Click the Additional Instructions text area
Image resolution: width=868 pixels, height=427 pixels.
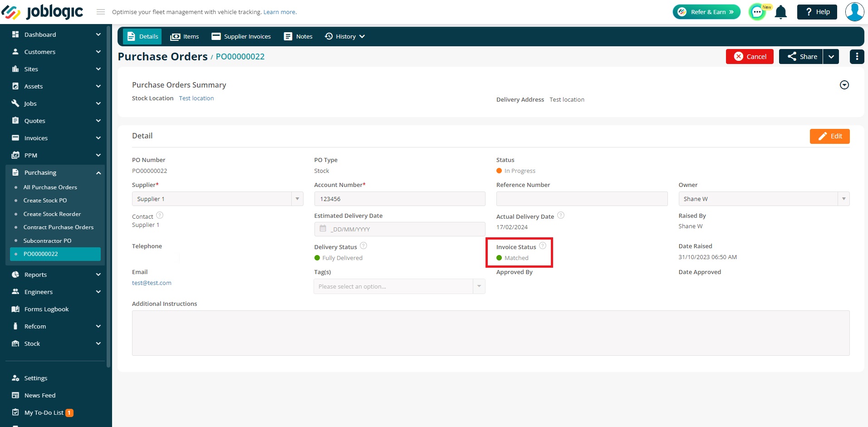click(490, 333)
